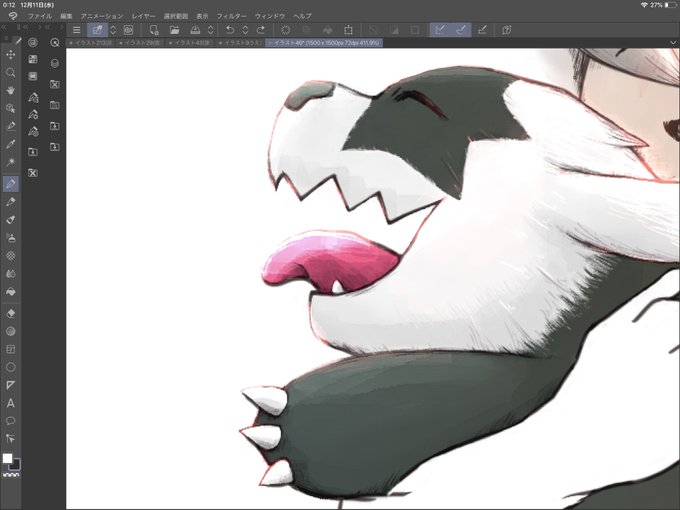Image resolution: width=680 pixels, height=510 pixels.
Task: Select the Frame border panel tool
Action: pos(11,349)
